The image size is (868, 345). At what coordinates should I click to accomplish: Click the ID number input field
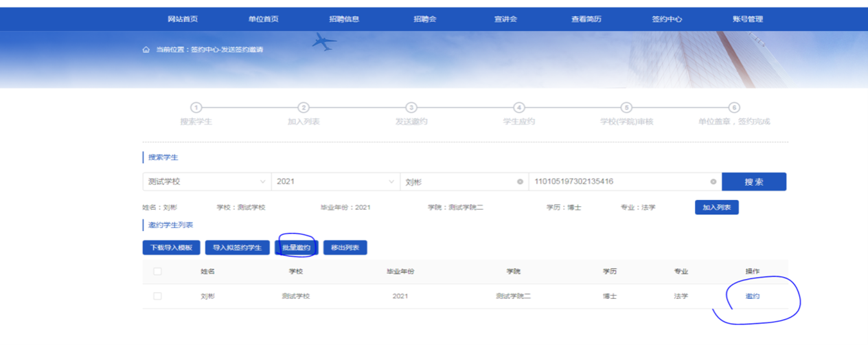click(x=618, y=181)
